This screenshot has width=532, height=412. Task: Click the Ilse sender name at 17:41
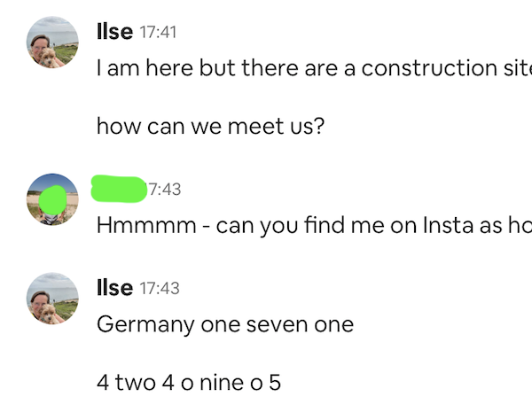114,32
